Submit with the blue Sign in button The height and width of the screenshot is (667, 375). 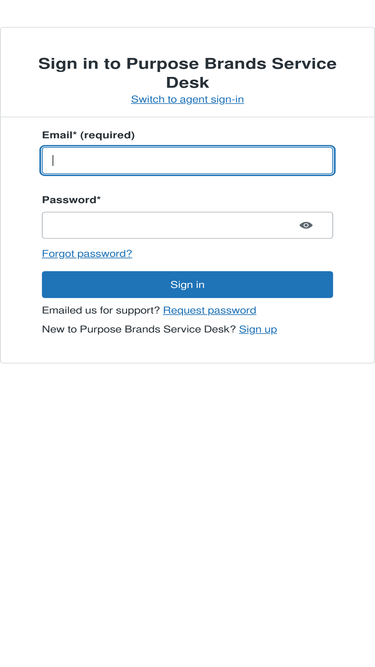pyautogui.click(x=188, y=285)
